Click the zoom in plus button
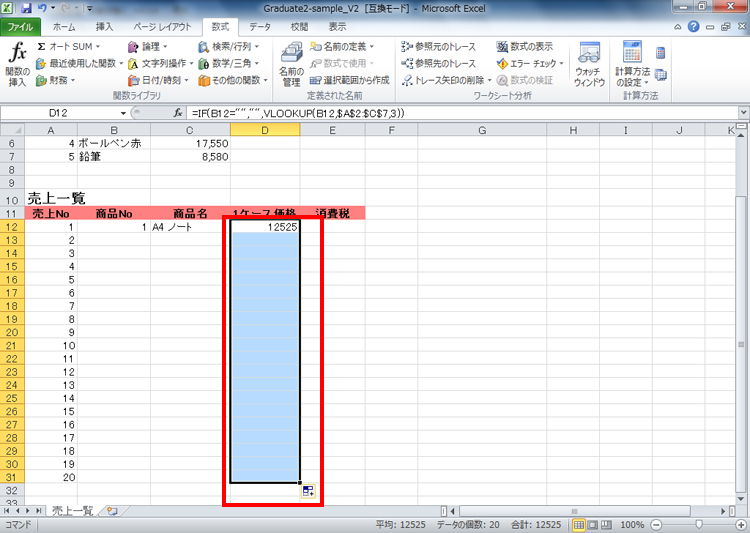 tap(741, 525)
